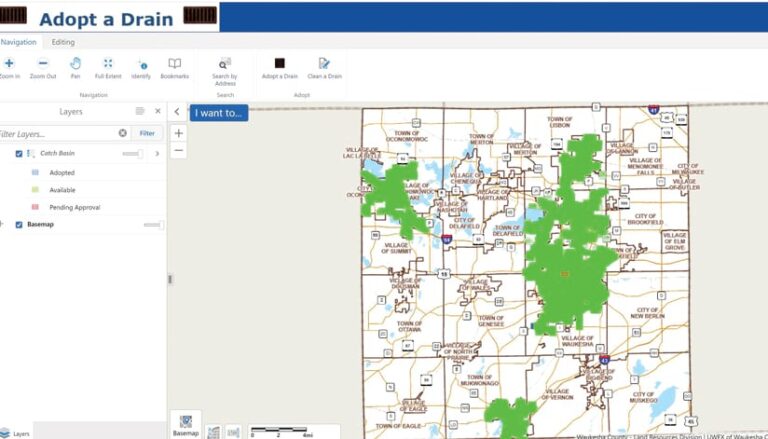Image resolution: width=768 pixels, height=439 pixels.
Task: Click the Catch Basin layer name
Action: tap(57, 153)
